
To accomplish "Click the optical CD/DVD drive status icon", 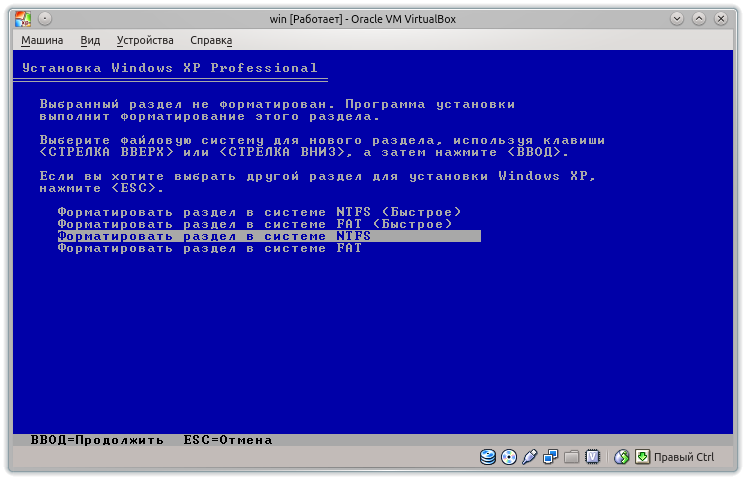I will tap(509, 457).
